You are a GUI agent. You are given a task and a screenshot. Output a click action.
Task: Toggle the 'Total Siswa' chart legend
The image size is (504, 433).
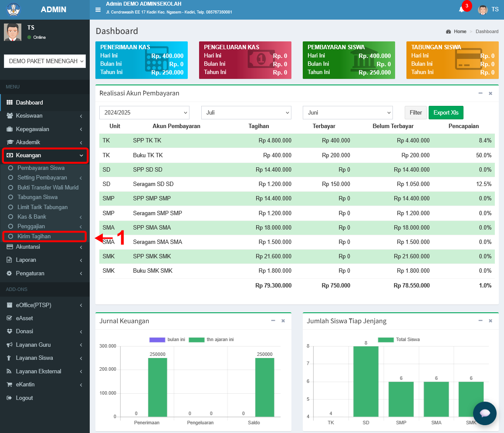click(x=399, y=339)
